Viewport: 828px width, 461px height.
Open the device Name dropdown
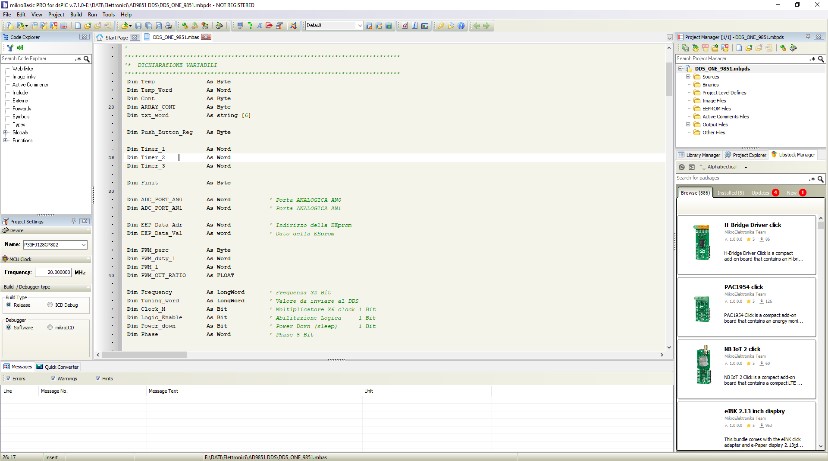click(83, 245)
